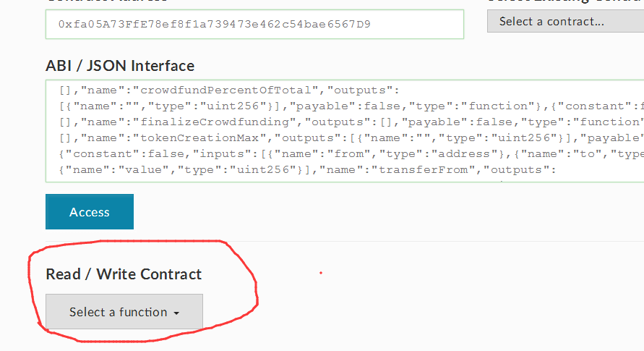Image resolution: width=644 pixels, height=351 pixels.
Task: Click the contract address input field
Action: tap(254, 24)
